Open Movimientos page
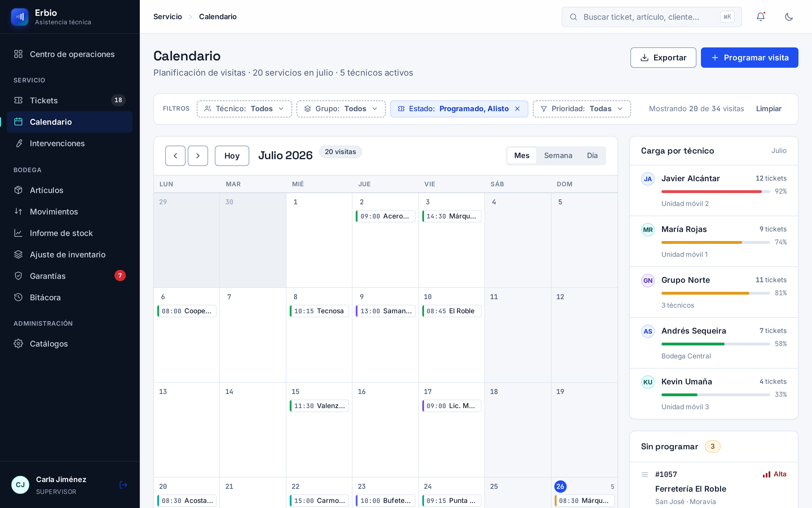This screenshot has height=508, width=812. coord(69,212)
